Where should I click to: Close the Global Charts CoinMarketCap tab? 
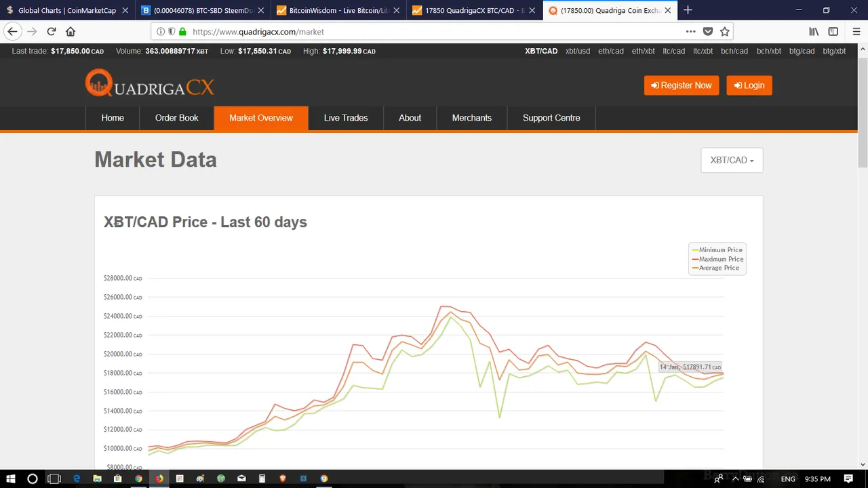(125, 10)
